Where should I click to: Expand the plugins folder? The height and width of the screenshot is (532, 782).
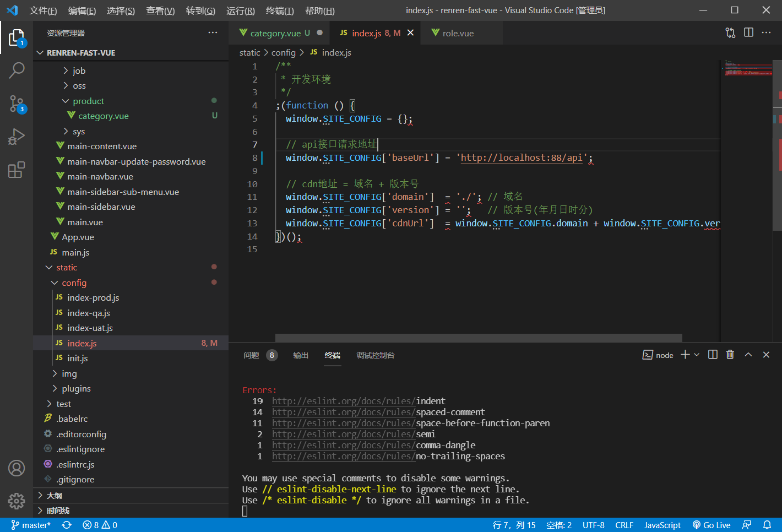pyautogui.click(x=76, y=388)
